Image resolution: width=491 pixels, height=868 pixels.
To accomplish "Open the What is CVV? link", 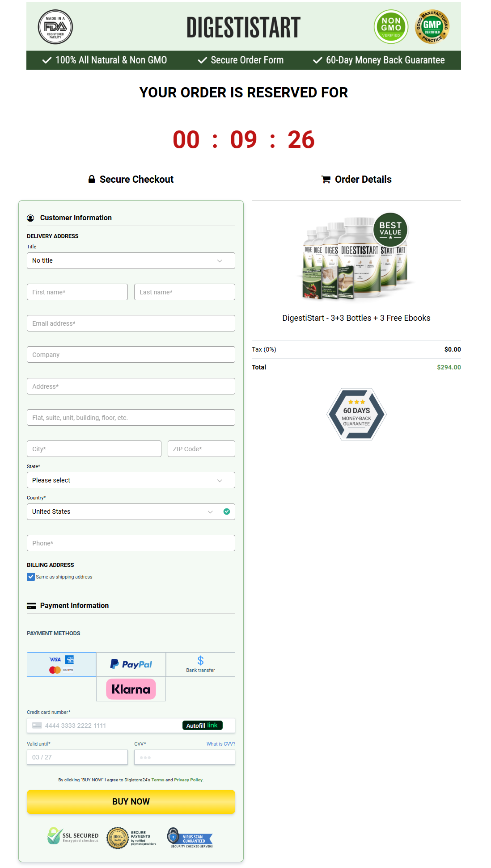I will [221, 744].
